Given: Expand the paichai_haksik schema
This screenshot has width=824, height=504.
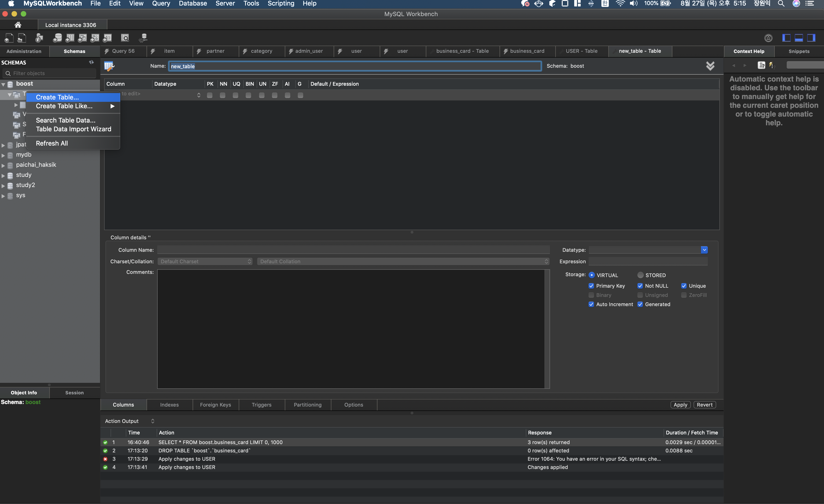Looking at the screenshot, I should click(x=3, y=165).
